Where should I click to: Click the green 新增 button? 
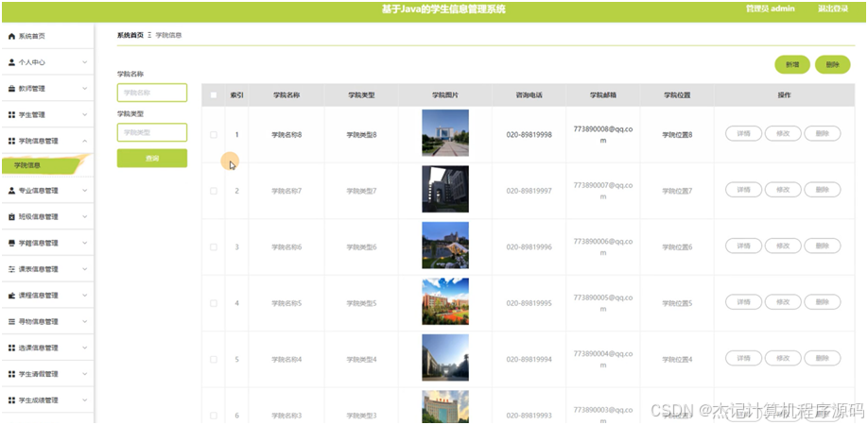792,64
